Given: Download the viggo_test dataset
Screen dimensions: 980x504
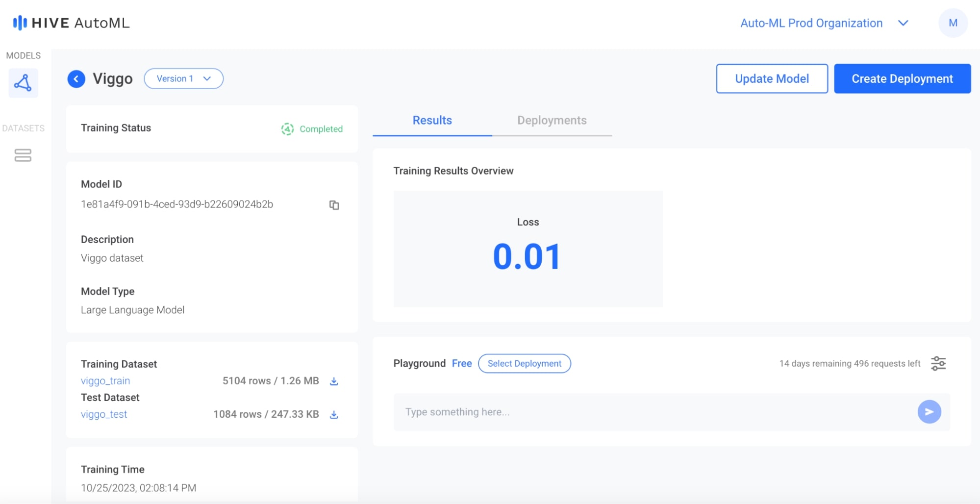Looking at the screenshot, I should 334,414.
